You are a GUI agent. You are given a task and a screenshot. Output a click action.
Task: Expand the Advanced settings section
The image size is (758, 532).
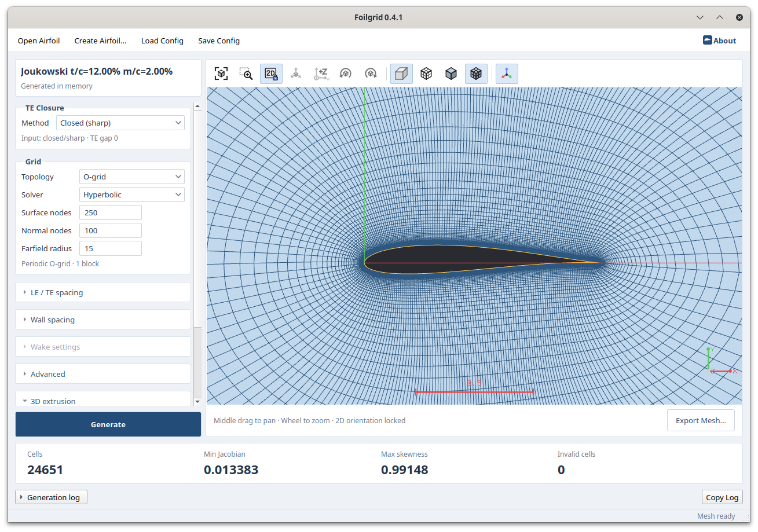[x=103, y=374]
